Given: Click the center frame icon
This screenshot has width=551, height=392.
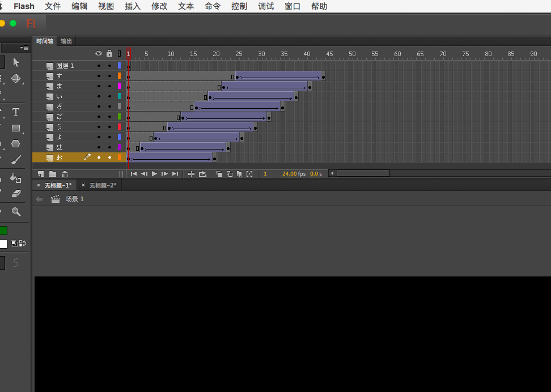Looking at the screenshot, I should point(191,174).
